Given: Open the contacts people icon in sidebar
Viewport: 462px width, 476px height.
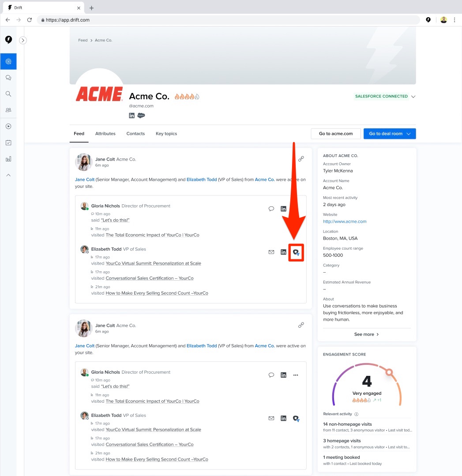Looking at the screenshot, I should (x=8, y=110).
